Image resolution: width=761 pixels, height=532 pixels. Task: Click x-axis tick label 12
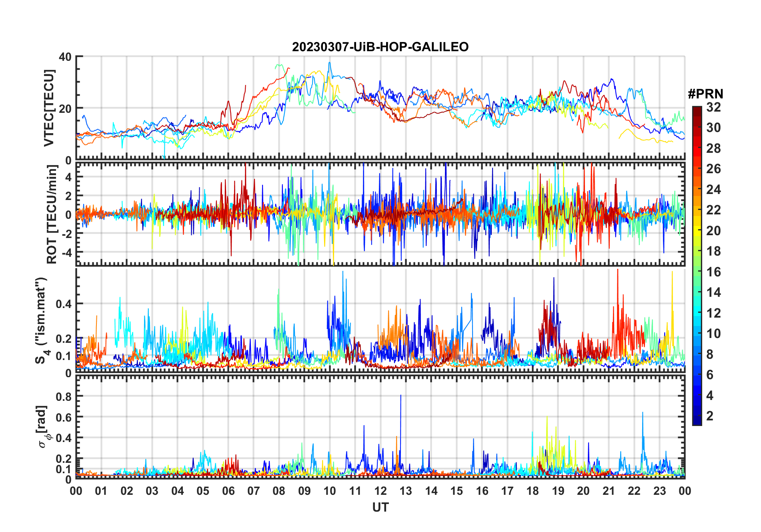[380, 491]
